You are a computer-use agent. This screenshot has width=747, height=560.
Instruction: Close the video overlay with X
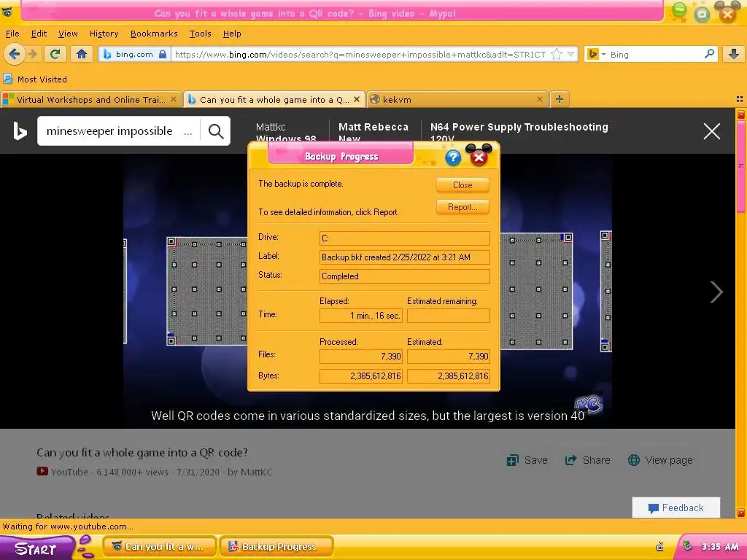[x=712, y=131]
